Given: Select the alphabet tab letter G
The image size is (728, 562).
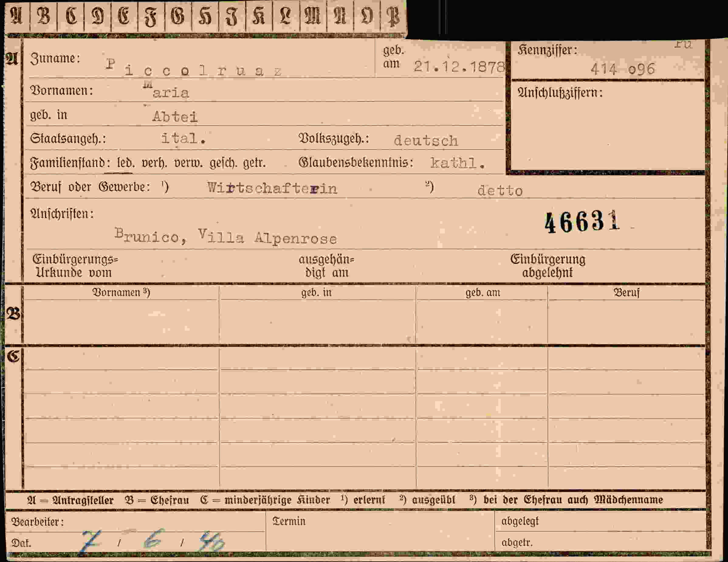Looking at the screenshot, I should (178, 16).
